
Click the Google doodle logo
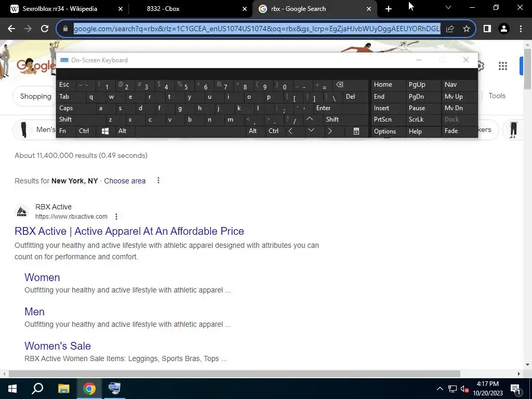pos(36,66)
